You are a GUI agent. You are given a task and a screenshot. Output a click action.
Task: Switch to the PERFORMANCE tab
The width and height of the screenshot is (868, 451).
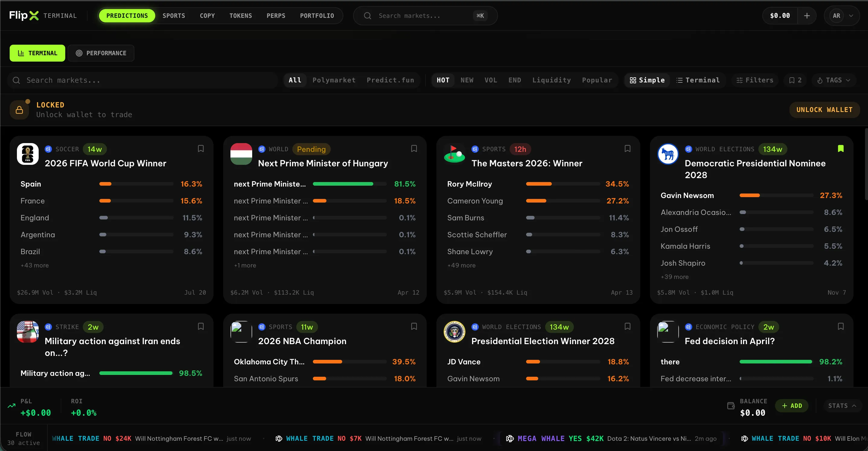click(x=101, y=53)
